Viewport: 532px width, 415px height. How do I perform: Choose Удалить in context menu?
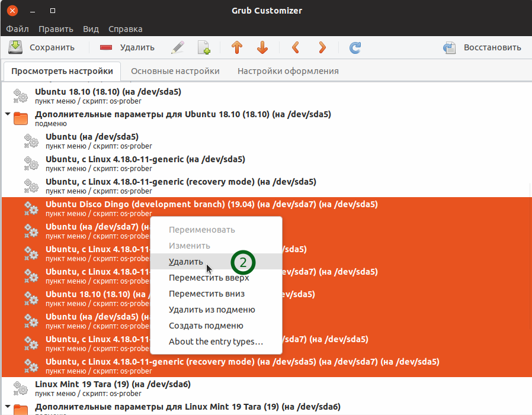[216, 262]
